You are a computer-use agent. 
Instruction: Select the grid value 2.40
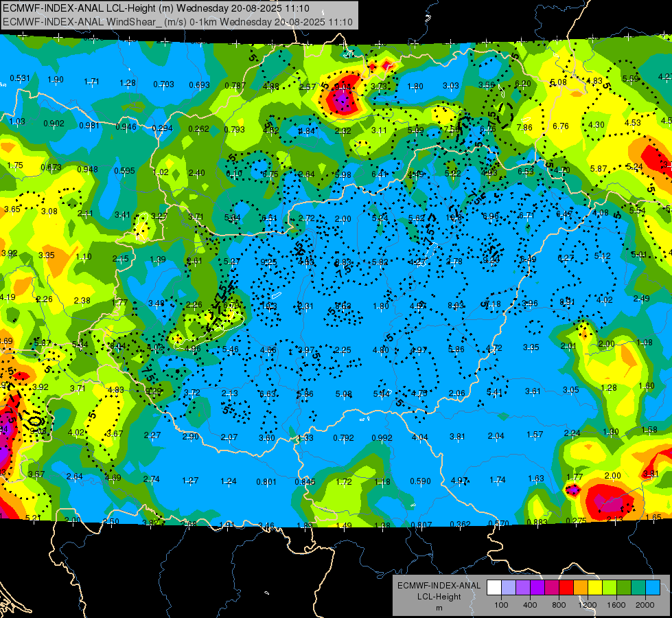(197, 173)
